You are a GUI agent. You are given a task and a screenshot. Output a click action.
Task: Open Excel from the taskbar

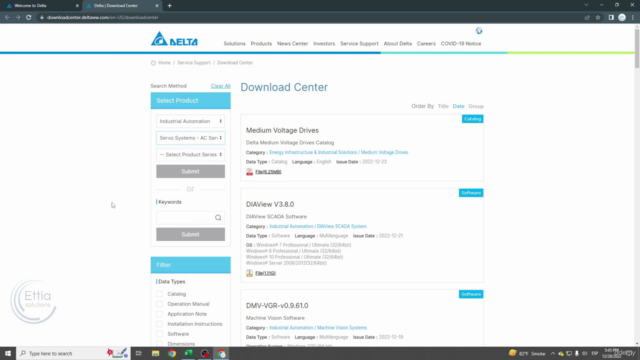[x=189, y=353]
